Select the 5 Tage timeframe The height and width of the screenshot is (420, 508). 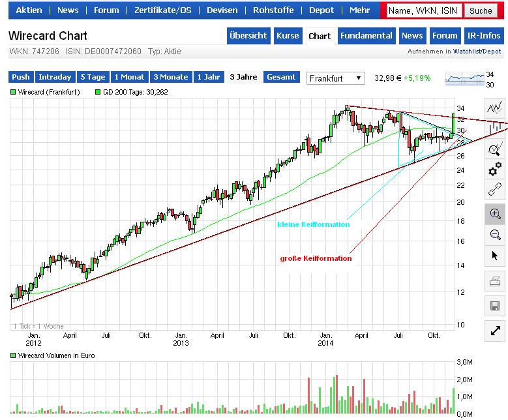[93, 77]
